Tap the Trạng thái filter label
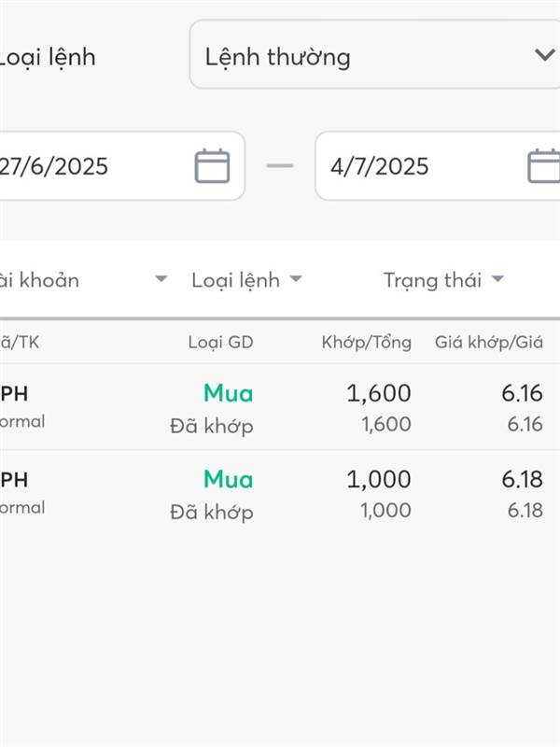This screenshot has height=747, width=560. [434, 279]
